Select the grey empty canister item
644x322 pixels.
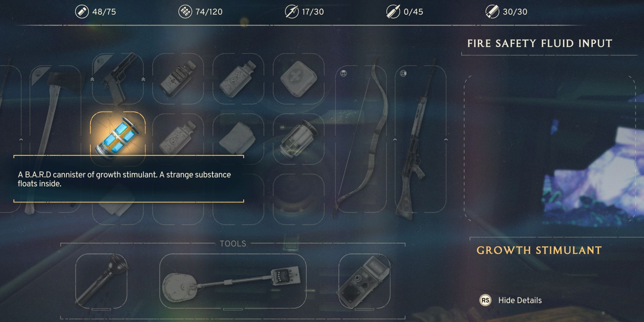coord(299,139)
